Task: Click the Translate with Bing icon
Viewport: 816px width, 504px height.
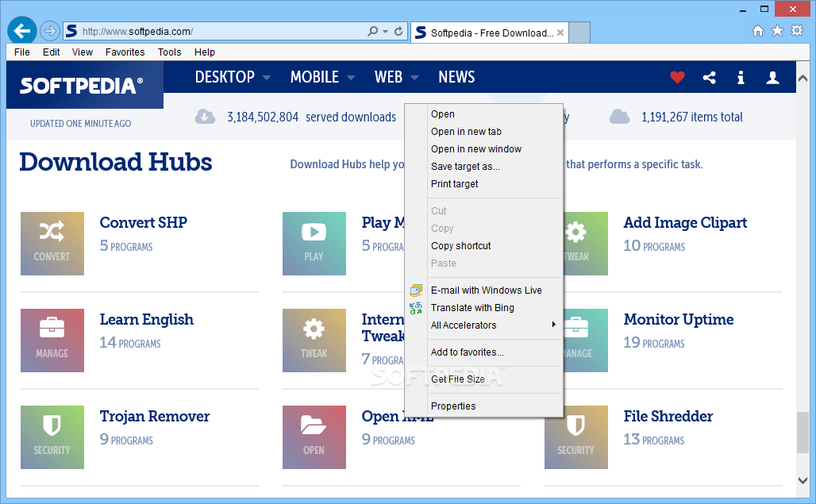Action: point(416,308)
